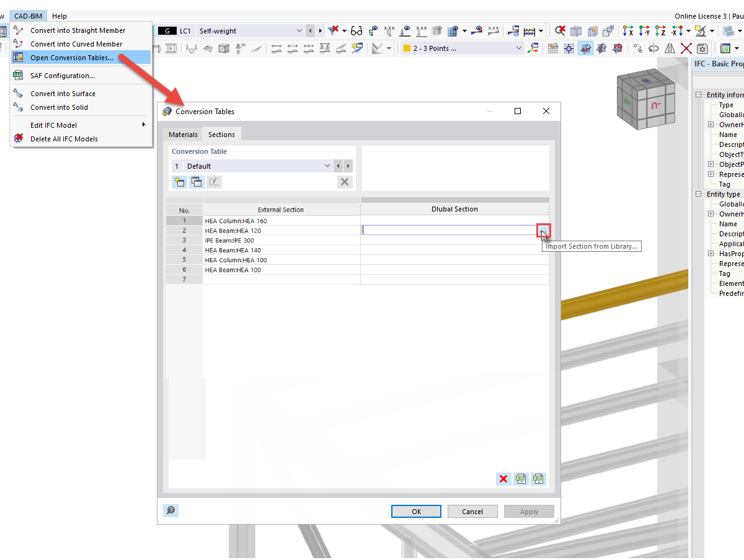Activate the mirror tool in the toolbar
The height and width of the screenshot is (560, 744).
tap(670, 48)
